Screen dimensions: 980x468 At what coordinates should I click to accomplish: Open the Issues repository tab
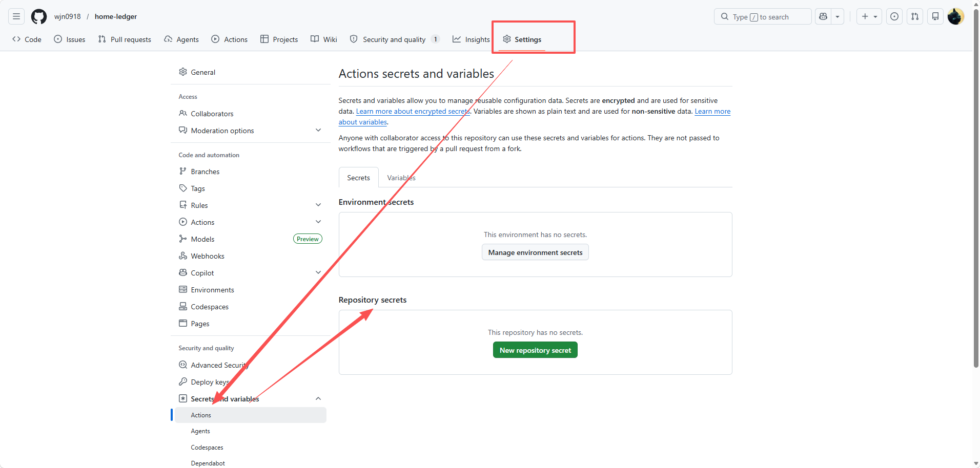(70, 39)
